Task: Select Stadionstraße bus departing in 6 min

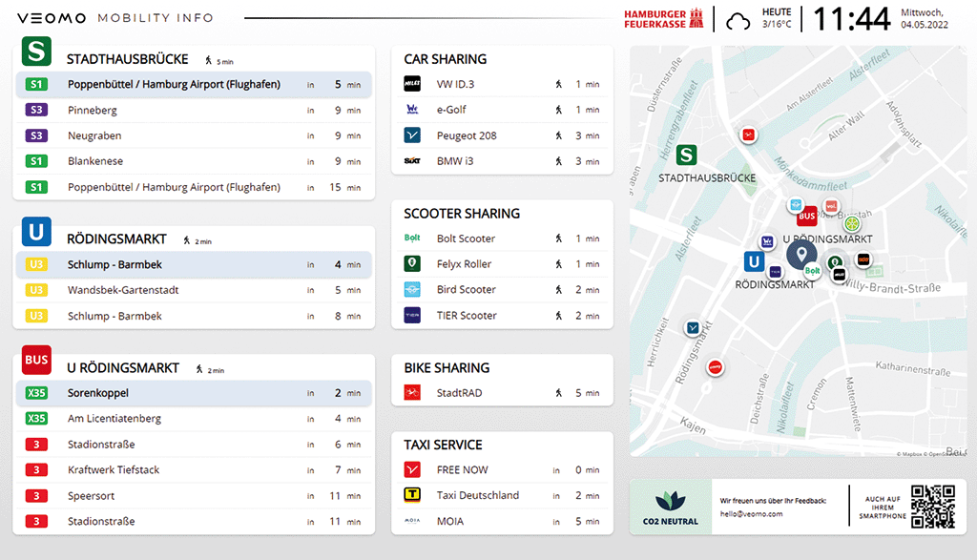Action: [x=194, y=445]
